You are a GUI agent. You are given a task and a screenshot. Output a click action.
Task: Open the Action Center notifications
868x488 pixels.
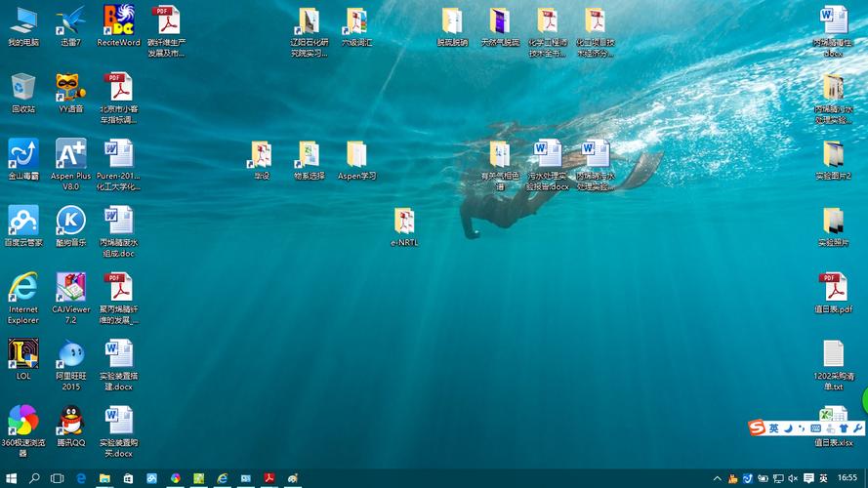coord(808,478)
